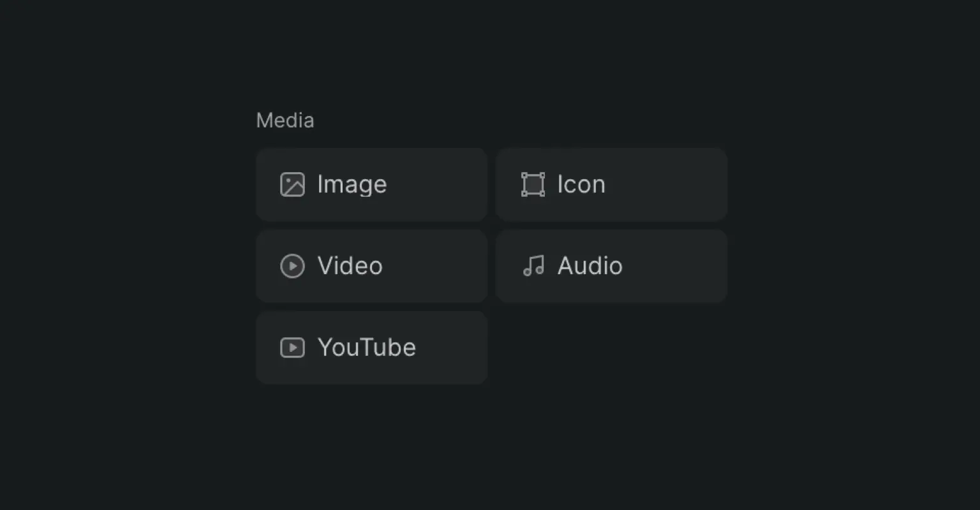This screenshot has height=510, width=980.
Task: Click the bounding-box icon beside Icon
Action: point(533,185)
